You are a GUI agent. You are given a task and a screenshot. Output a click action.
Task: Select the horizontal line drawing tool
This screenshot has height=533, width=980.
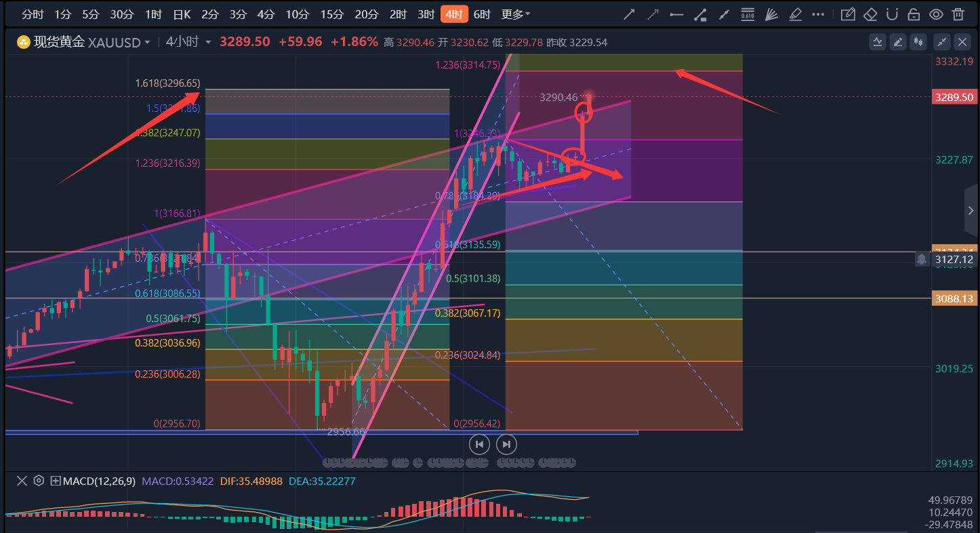pos(676,14)
